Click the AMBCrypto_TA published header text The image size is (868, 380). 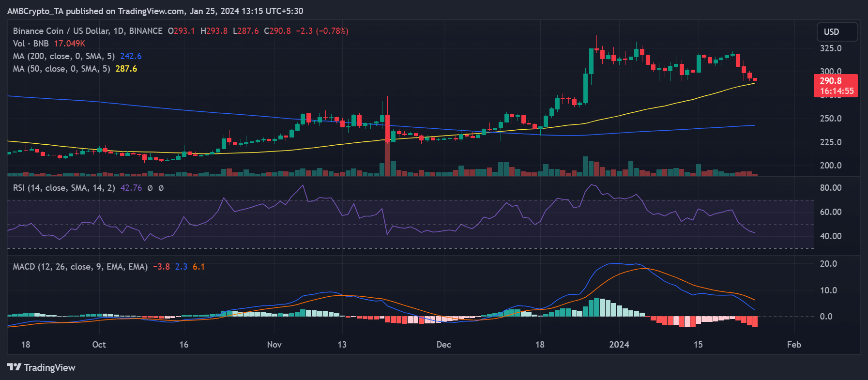point(155,11)
